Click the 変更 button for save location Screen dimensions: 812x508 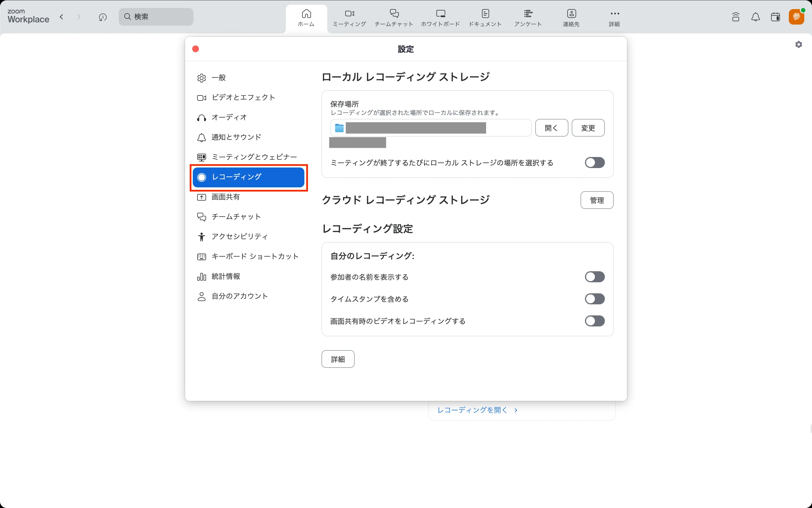[588, 128]
